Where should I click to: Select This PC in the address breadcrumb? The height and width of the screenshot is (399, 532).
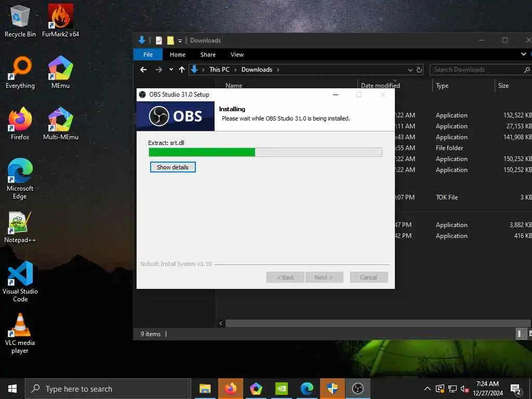pyautogui.click(x=219, y=70)
